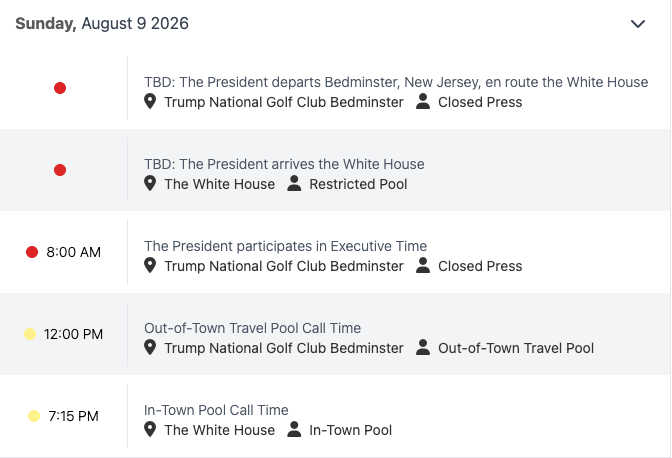Click the Sunday, August 9 2026 date header
Viewport: 672px width, 458px height.
pos(102,24)
